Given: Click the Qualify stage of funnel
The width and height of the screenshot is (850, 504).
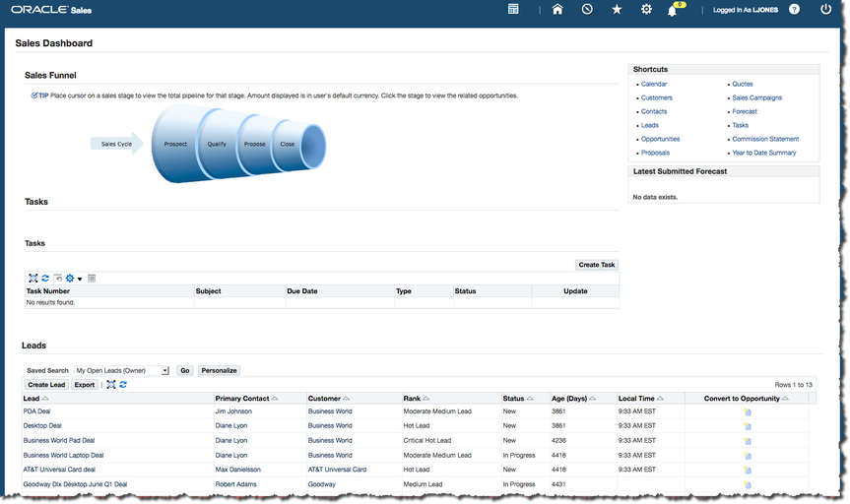Looking at the screenshot, I should click(217, 144).
